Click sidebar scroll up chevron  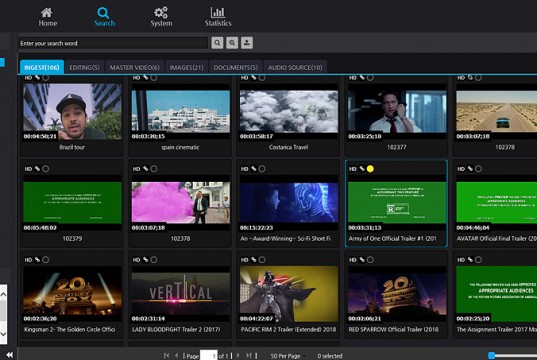tap(3, 294)
